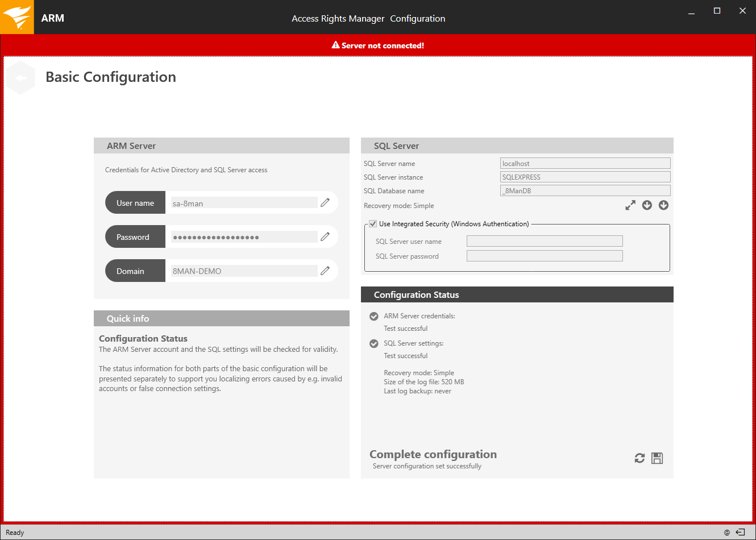Edit the Password using its pencil icon
The image size is (756, 540).
tap(325, 237)
